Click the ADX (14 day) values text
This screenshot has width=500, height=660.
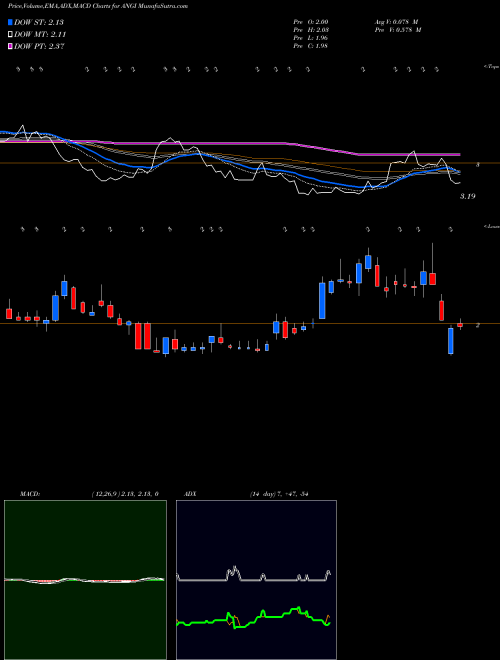click(x=279, y=494)
